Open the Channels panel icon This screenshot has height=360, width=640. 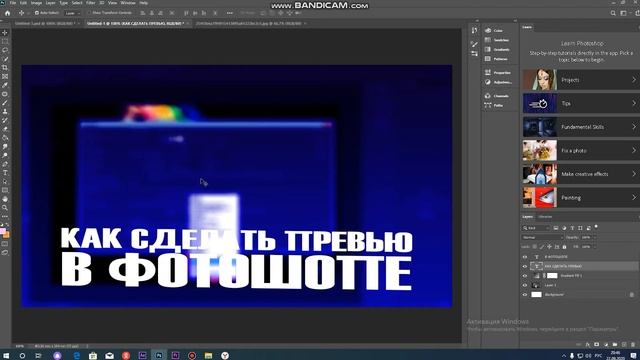coord(488,96)
